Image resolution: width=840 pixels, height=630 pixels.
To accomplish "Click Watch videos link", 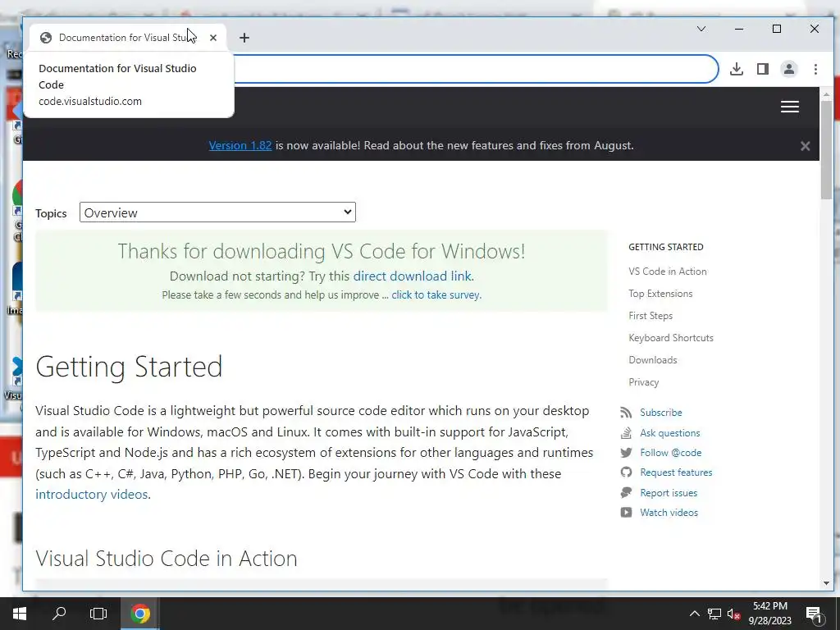I will click(x=669, y=513).
